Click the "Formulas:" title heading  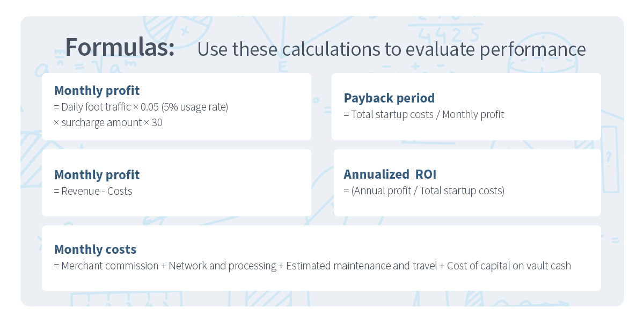pos(120,48)
